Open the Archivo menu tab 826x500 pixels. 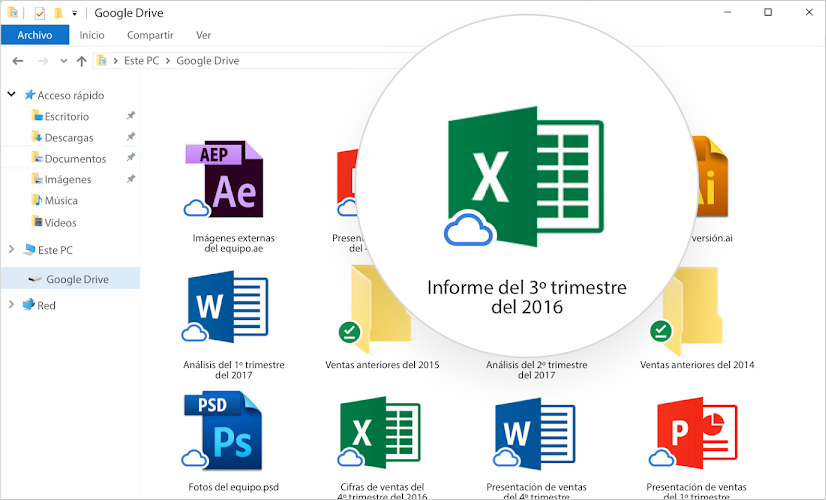click(x=35, y=35)
